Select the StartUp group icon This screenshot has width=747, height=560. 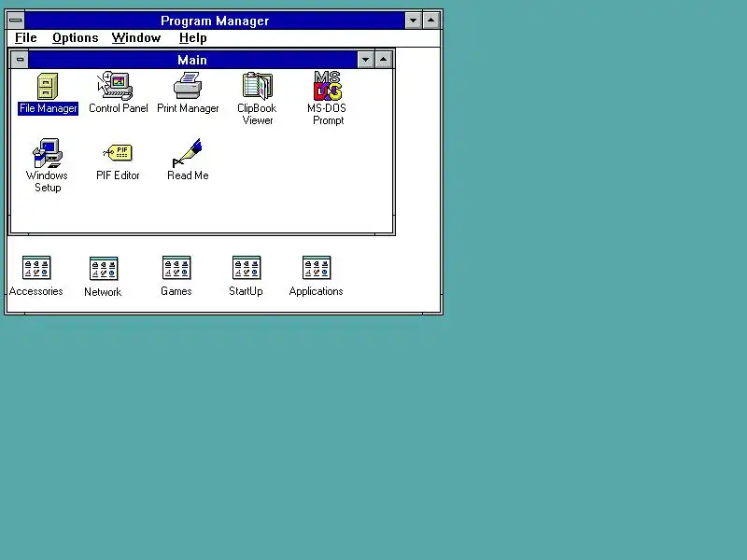(x=247, y=268)
